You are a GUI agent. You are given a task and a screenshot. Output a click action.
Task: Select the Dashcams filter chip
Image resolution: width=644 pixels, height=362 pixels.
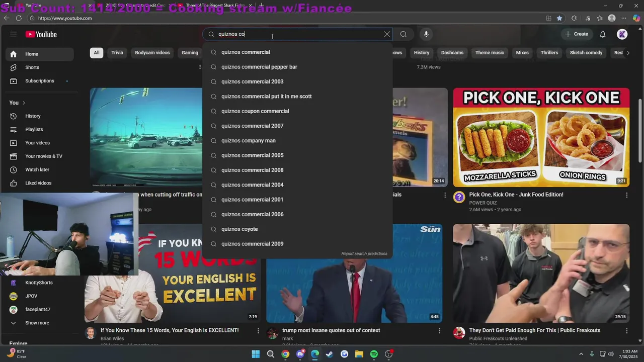(452, 53)
